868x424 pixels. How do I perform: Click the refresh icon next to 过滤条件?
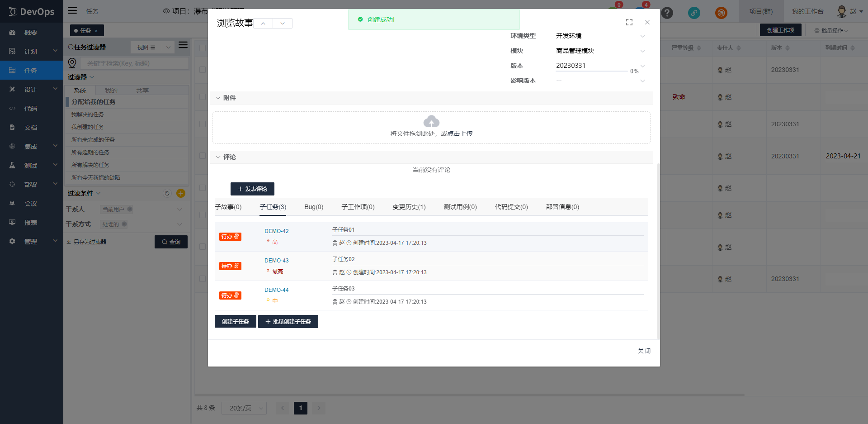point(167,193)
